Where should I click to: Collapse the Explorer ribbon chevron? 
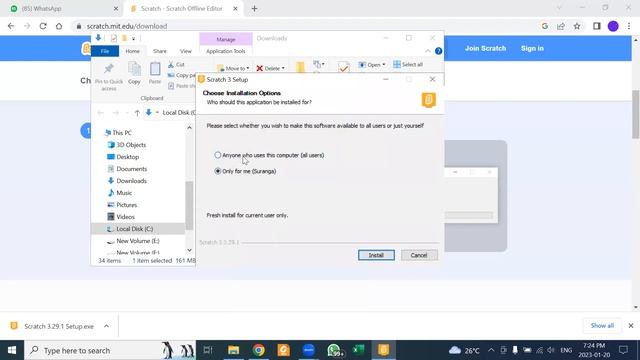pos(427,51)
